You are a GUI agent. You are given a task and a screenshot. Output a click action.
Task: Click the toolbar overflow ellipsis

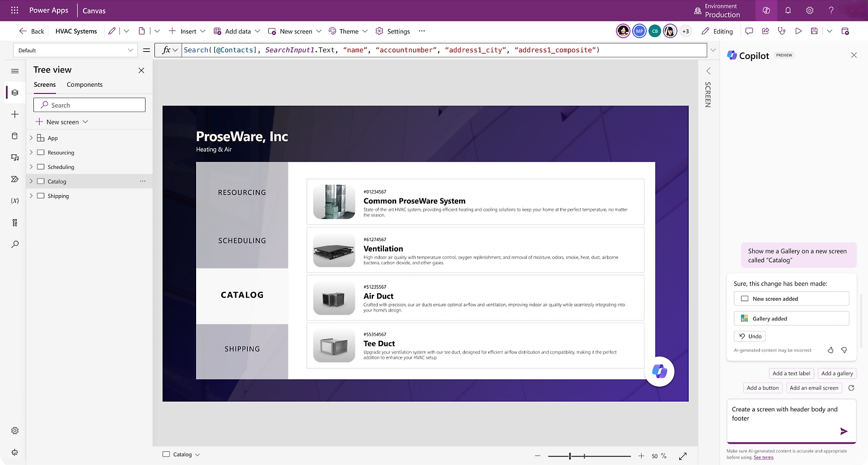421,31
